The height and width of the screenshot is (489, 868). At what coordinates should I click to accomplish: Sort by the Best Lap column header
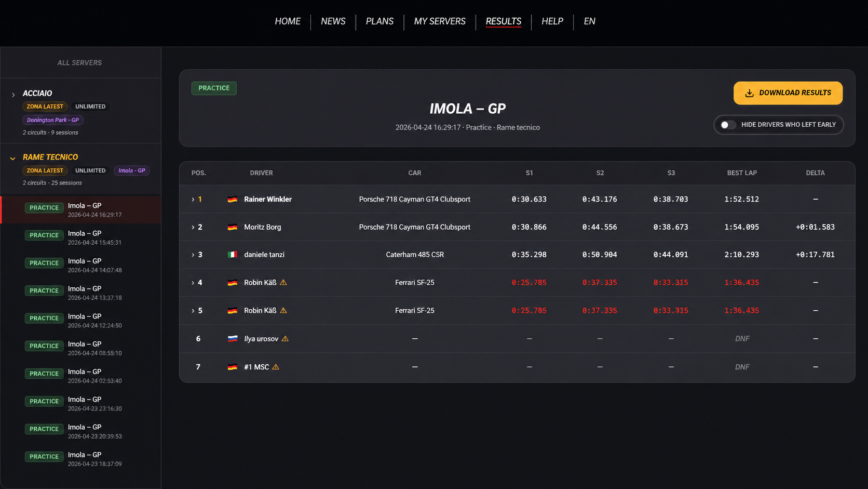[x=741, y=173]
